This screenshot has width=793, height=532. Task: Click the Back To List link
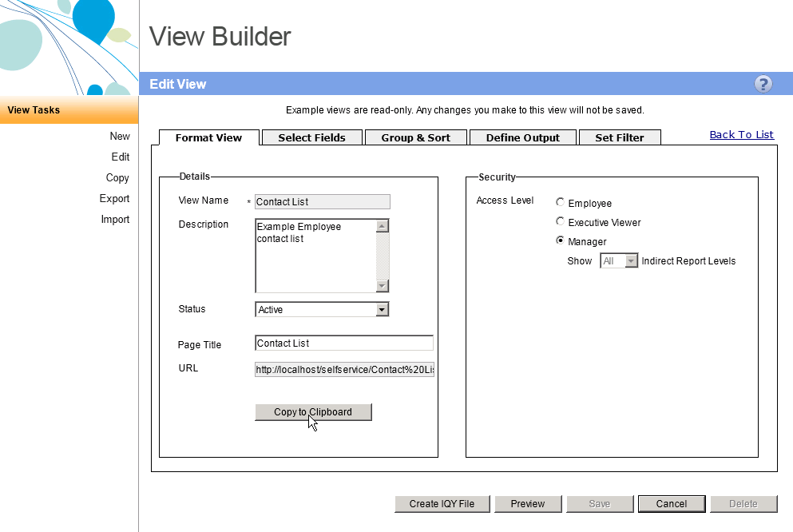[741, 135]
